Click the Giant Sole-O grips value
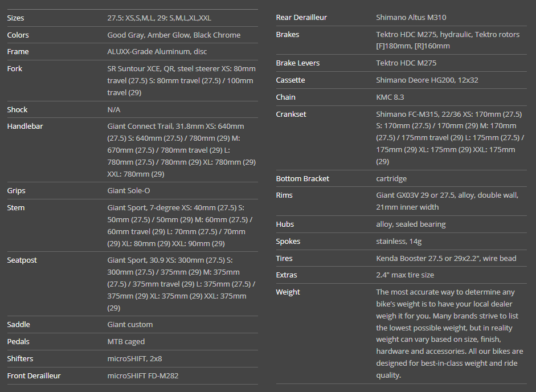 pos(129,190)
